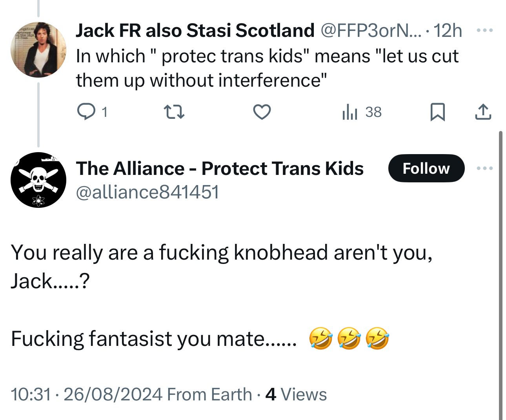Share Jack FR's tweet

483,113
